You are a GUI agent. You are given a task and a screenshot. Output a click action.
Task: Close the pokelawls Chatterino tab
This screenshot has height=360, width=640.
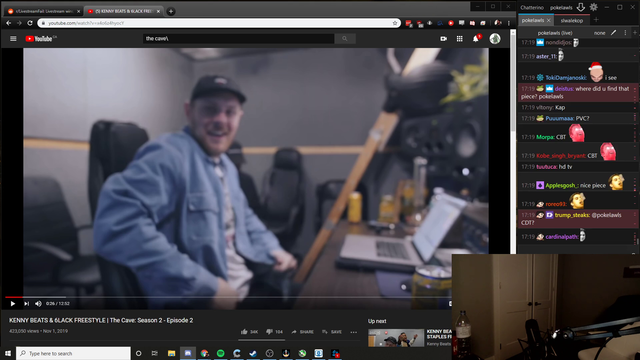coord(549,20)
